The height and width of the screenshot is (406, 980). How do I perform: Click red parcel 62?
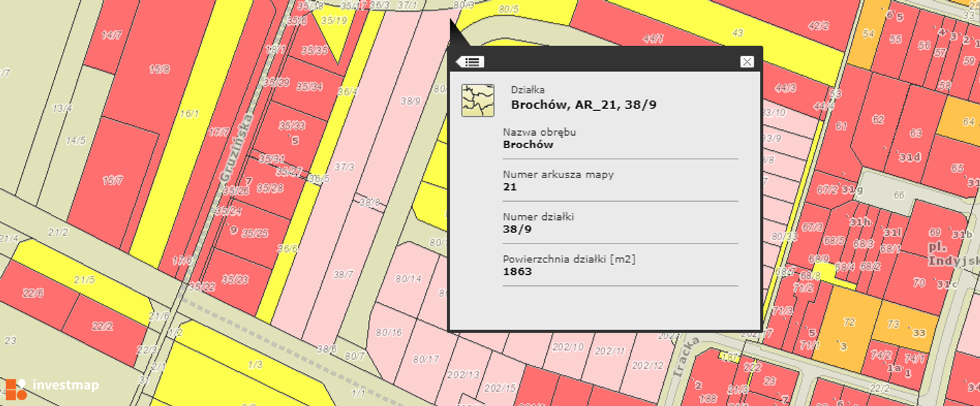click(x=878, y=119)
